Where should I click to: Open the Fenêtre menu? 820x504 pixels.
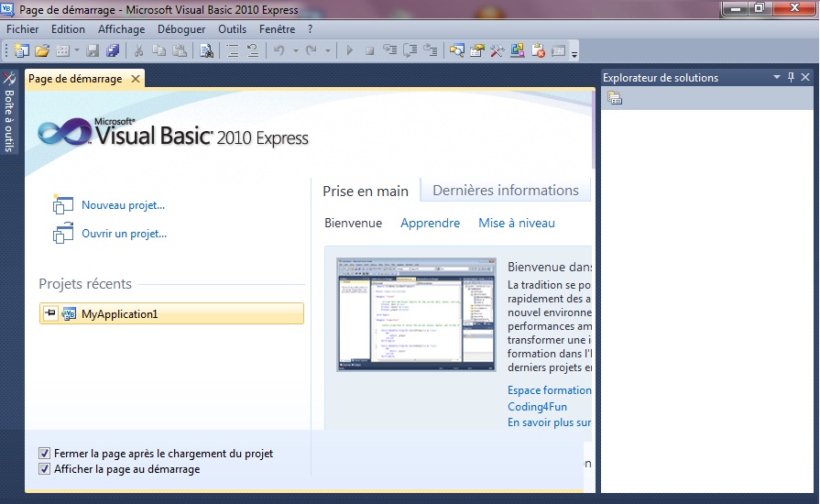click(x=278, y=29)
